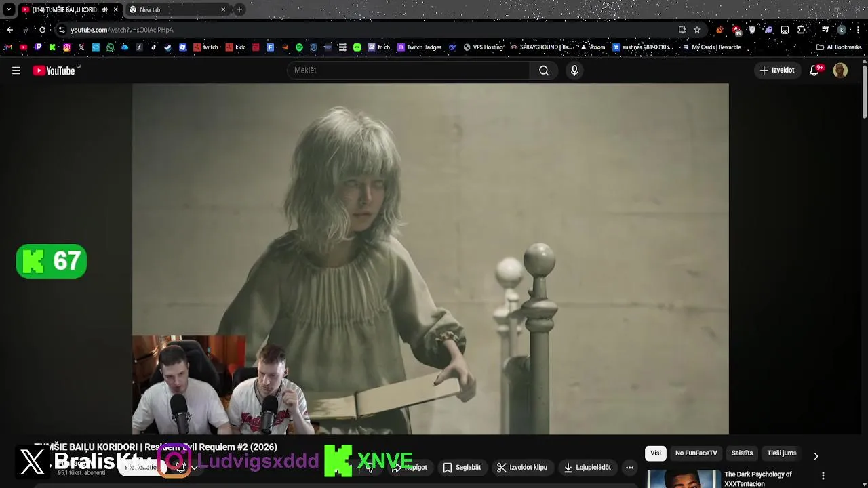Open the more actions three-dot button

(x=629, y=468)
